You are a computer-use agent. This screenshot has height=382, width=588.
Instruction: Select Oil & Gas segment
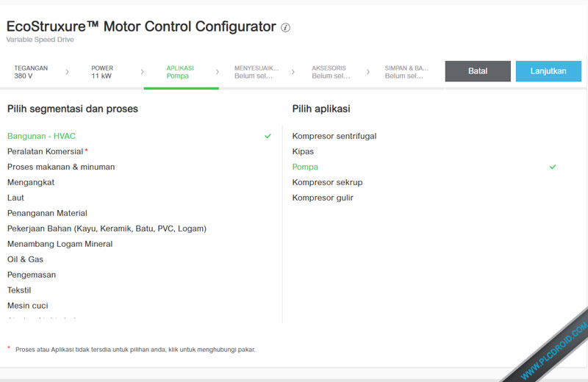(x=25, y=259)
